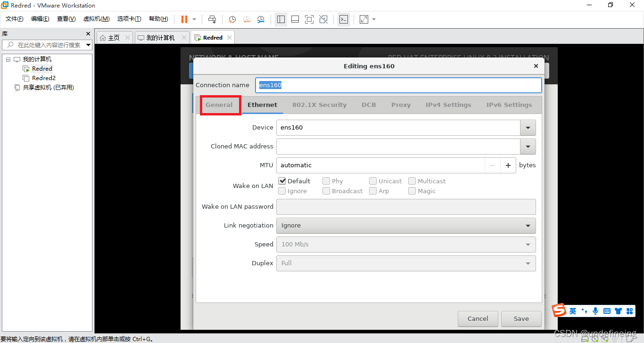Click the Unity mode toolbar icon
644x343 pixels.
[323, 19]
